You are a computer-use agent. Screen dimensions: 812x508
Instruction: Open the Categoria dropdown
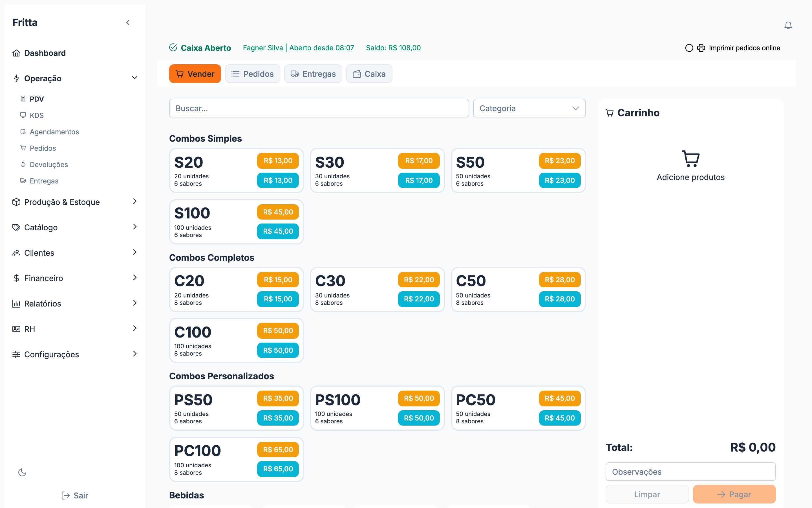pyautogui.click(x=529, y=108)
